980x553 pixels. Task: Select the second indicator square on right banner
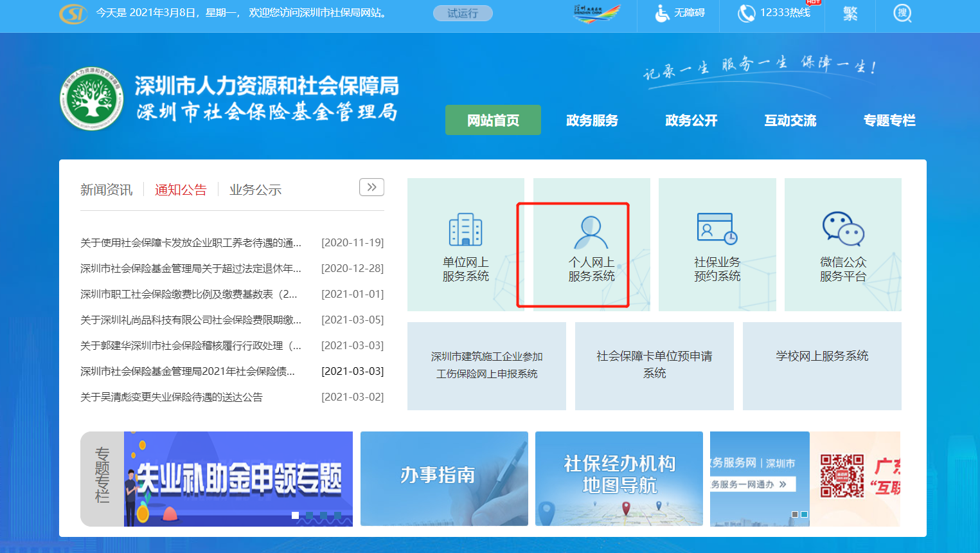(804, 514)
